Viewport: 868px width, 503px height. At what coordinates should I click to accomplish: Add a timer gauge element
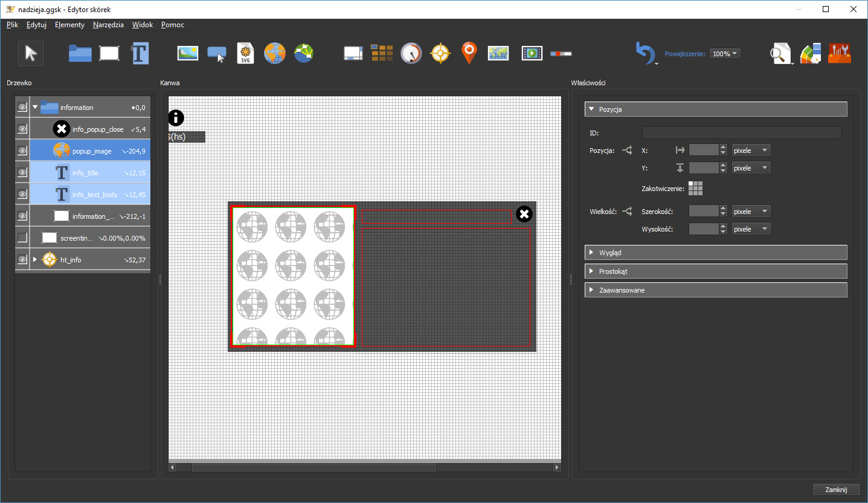click(x=411, y=53)
